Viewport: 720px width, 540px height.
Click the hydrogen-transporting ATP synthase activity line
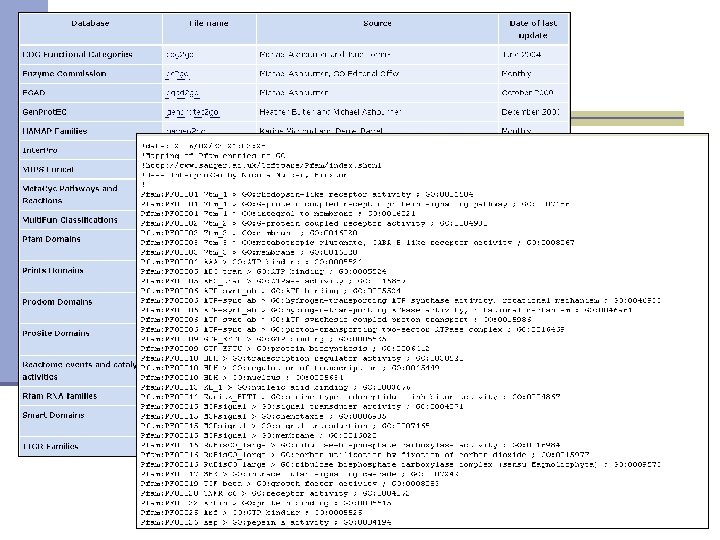[400, 301]
